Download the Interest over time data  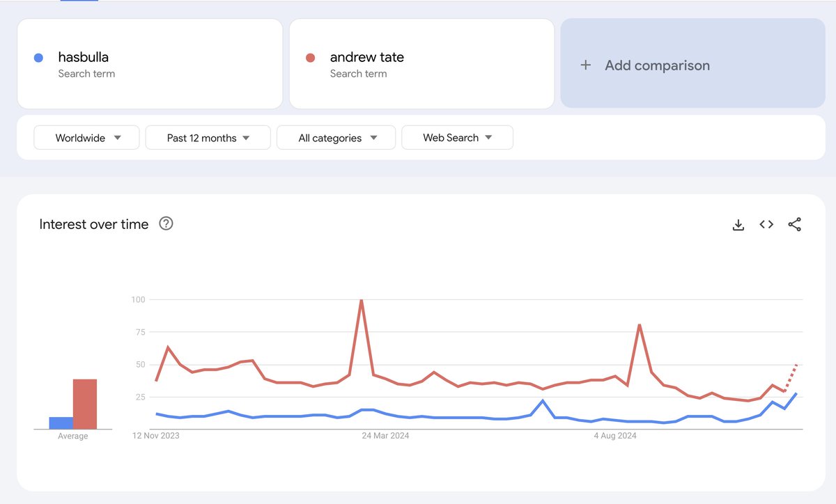[x=738, y=225]
